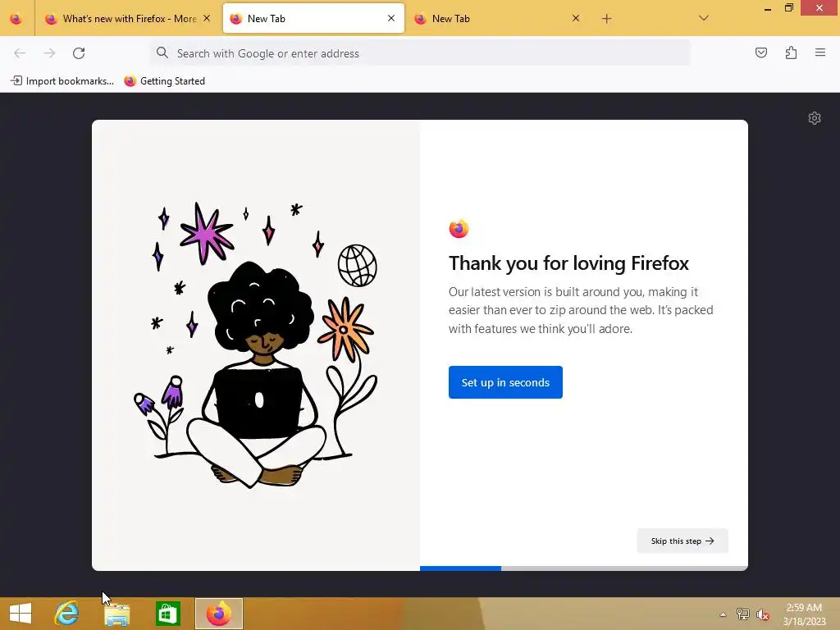Open the Extensions puzzle icon

click(791, 52)
